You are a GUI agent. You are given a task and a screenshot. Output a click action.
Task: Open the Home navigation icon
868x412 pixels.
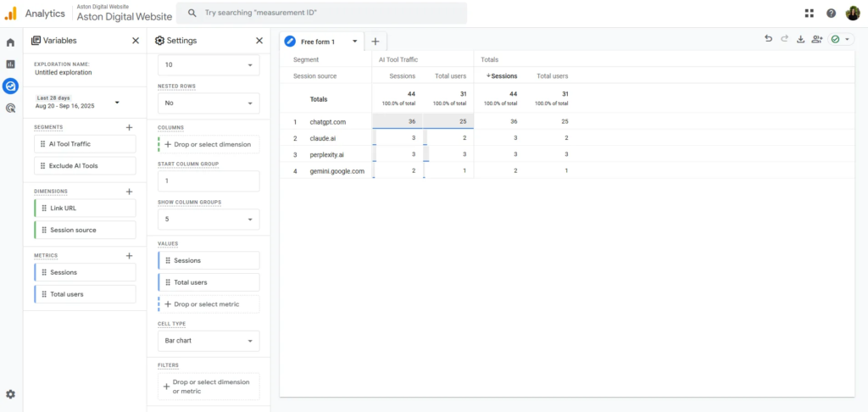[10, 42]
